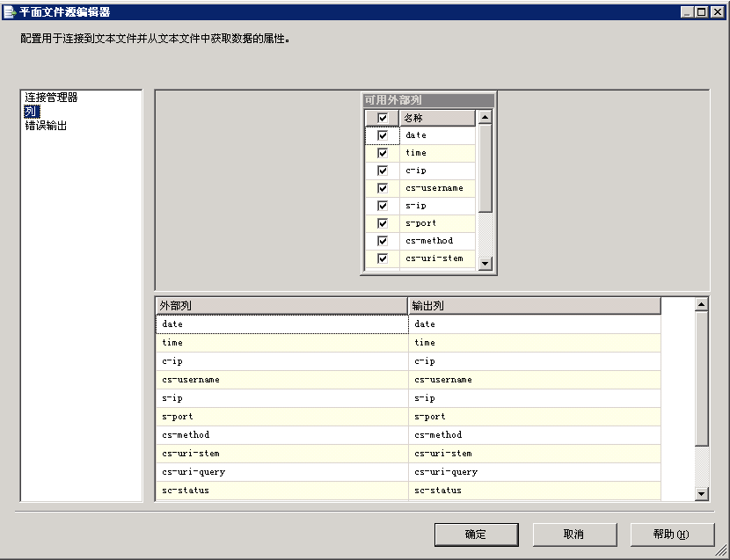Screen dimensions: 730x560
Task: Select the cs-method external column cell
Action: (x=282, y=435)
